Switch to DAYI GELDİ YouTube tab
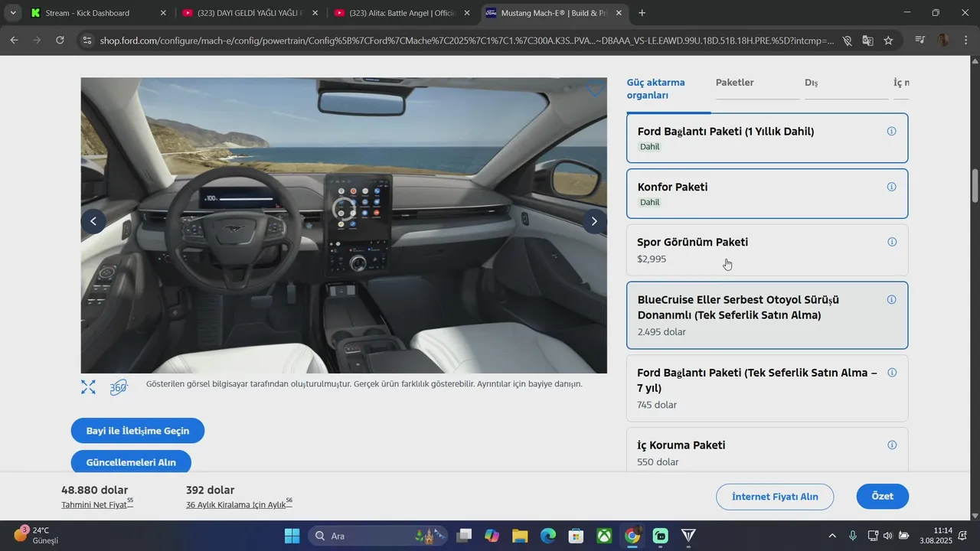980x551 pixels. [249, 13]
